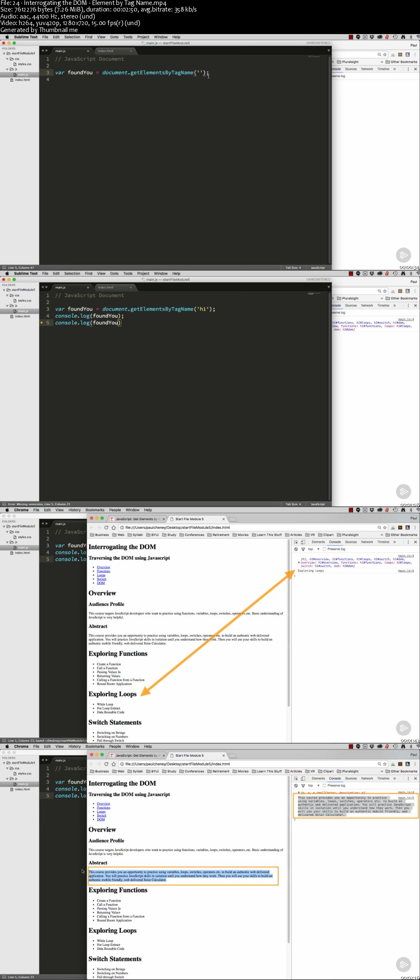Click the console Filter funnel icon in 00:02:16 frame
Image resolution: width=420 pixels, height=980 pixels.
303,785
